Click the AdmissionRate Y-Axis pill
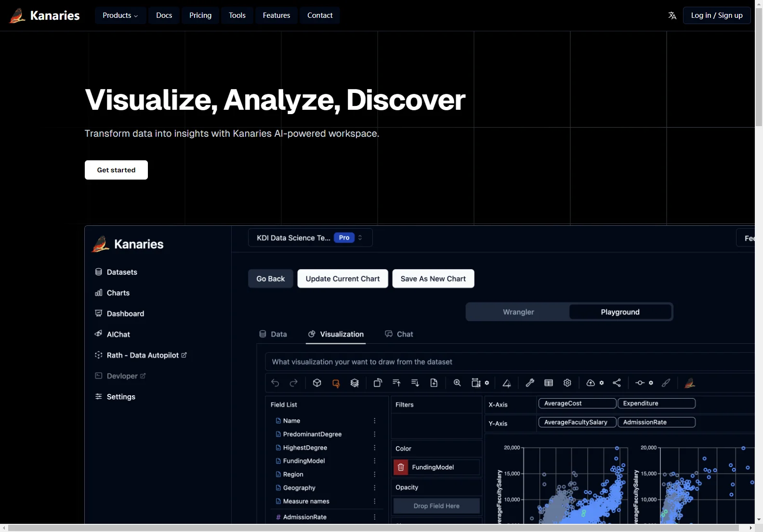This screenshot has height=532, width=763. (657, 422)
